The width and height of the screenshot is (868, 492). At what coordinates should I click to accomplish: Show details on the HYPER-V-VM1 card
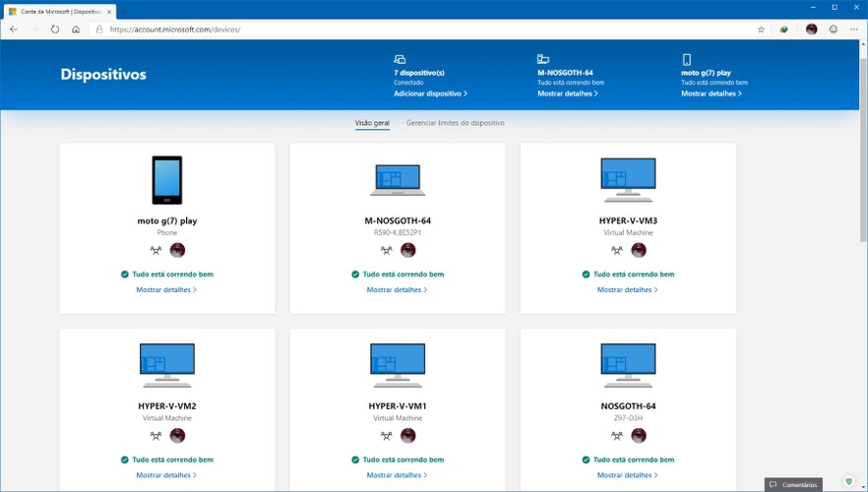click(x=397, y=475)
